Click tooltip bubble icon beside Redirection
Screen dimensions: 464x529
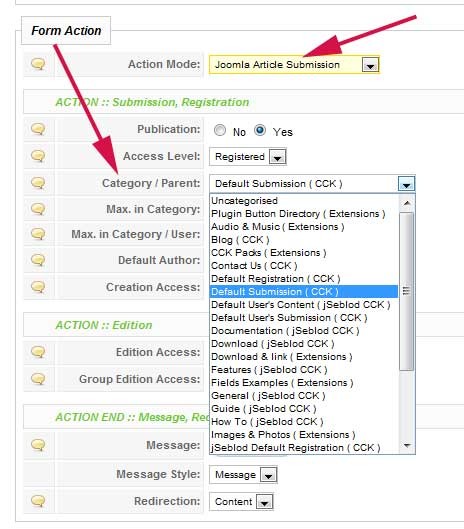coord(38,501)
